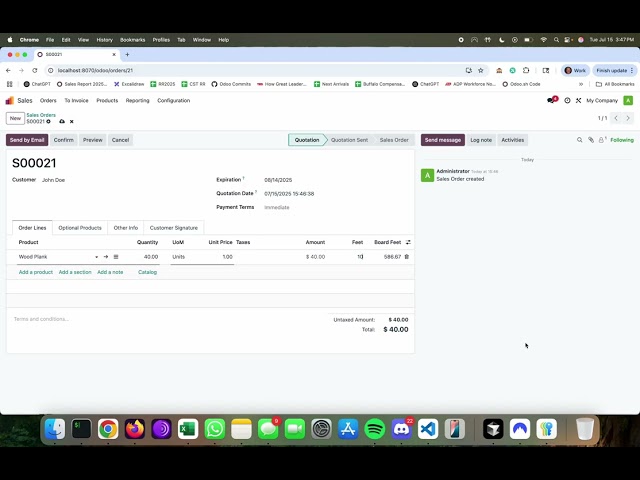Open Payment Terms field showing Immediate
This screenshot has height=480, width=640.
tap(277, 207)
